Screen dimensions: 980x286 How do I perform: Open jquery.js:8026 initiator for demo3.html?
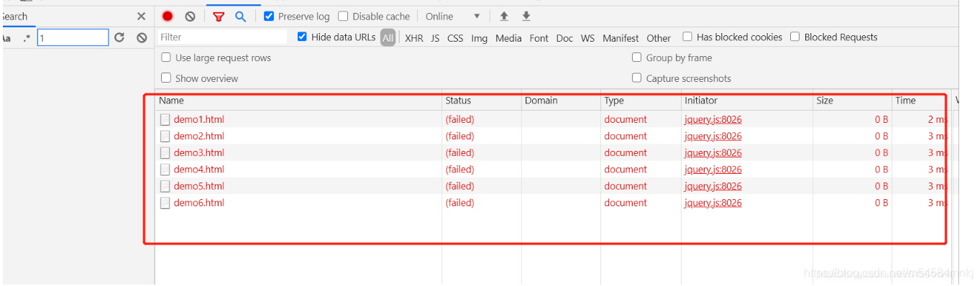coord(713,152)
